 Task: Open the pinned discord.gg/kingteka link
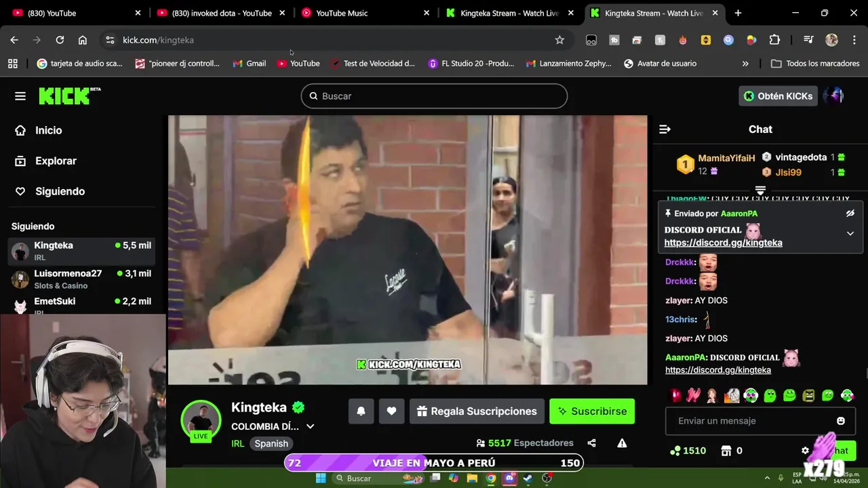[x=723, y=243]
